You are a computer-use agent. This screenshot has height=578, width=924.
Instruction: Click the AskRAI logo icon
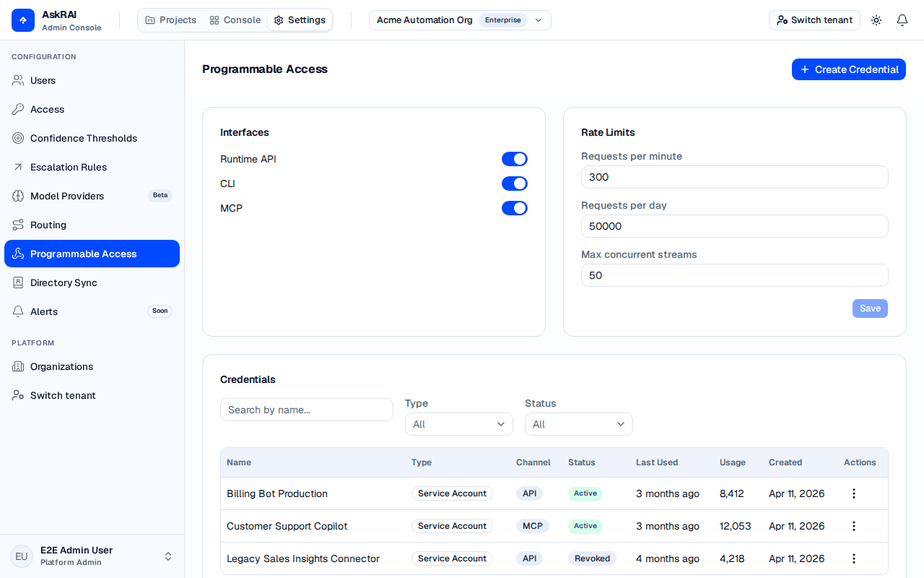(x=23, y=20)
